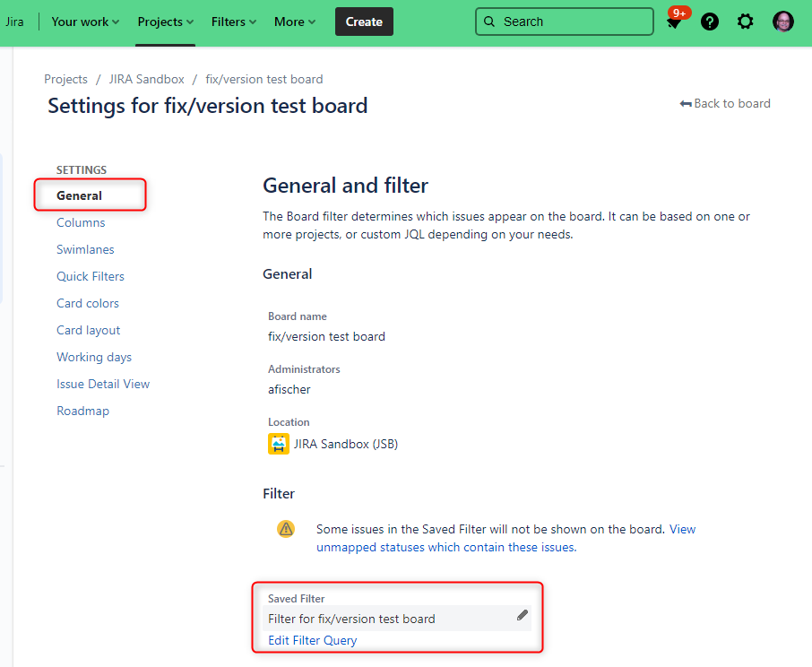Open the help question mark icon
This screenshot has height=667, width=812.
[710, 22]
